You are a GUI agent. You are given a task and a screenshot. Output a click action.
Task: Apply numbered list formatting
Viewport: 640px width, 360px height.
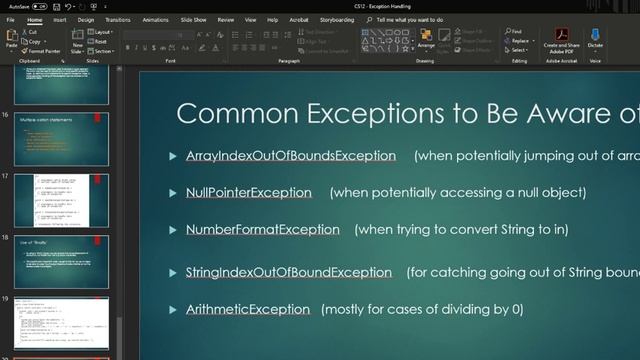pyautogui.click(x=249, y=35)
